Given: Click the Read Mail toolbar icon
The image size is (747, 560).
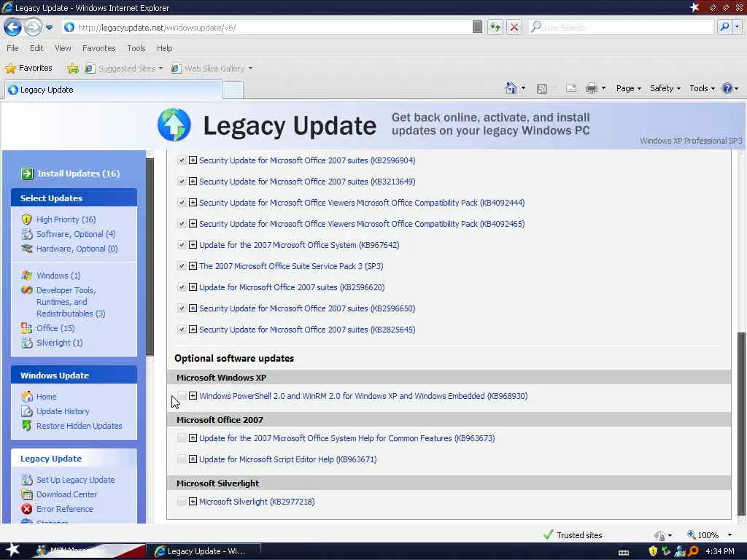Looking at the screenshot, I should click(x=571, y=88).
